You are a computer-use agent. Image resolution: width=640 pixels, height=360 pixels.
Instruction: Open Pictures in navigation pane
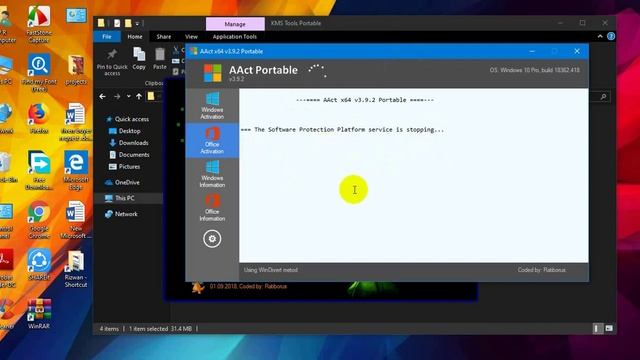click(x=124, y=167)
